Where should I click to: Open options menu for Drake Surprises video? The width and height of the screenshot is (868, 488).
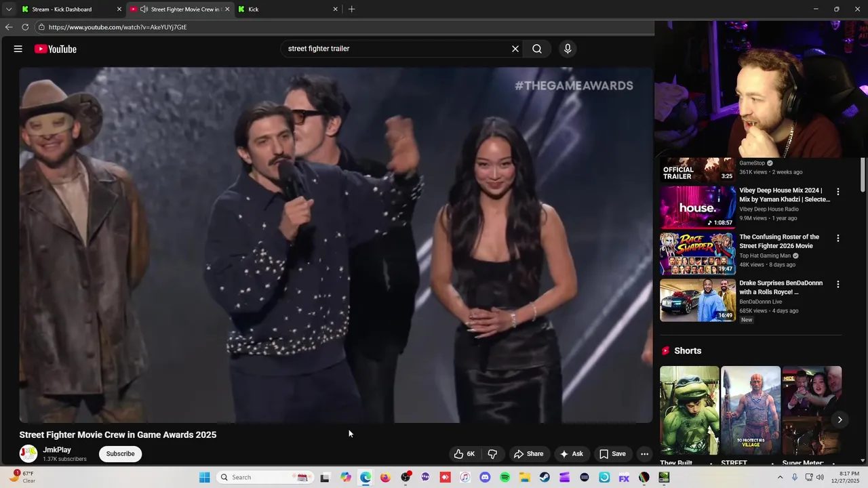(838, 285)
